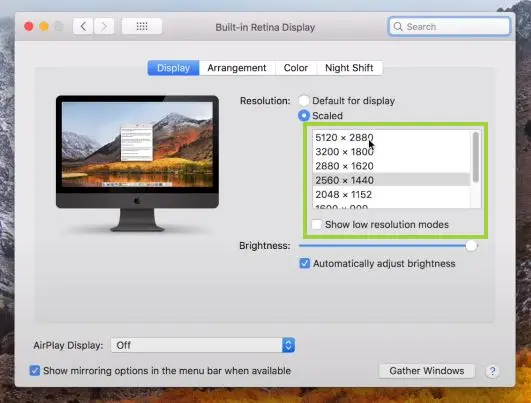Click the resolution list scrollbar
This screenshot has width=531, height=403.
click(x=476, y=157)
